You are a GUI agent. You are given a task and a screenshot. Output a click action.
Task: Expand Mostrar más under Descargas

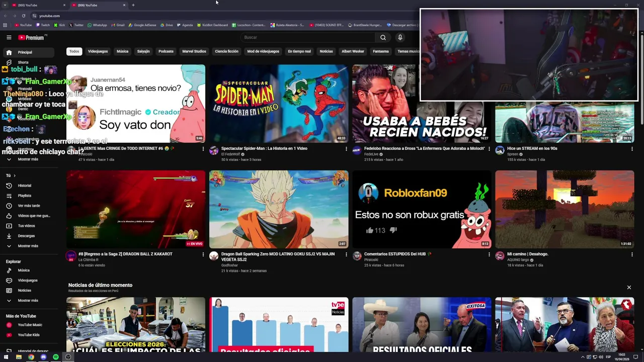(x=29, y=246)
